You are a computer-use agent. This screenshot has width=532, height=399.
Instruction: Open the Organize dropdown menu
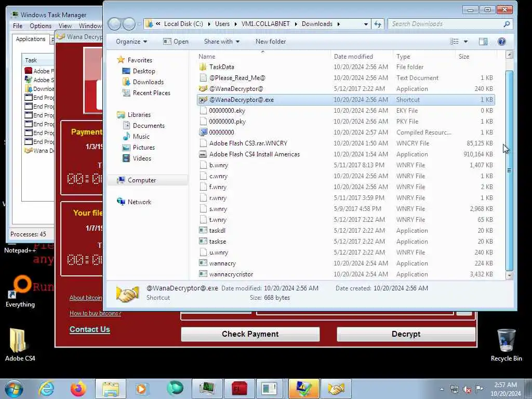coord(131,42)
